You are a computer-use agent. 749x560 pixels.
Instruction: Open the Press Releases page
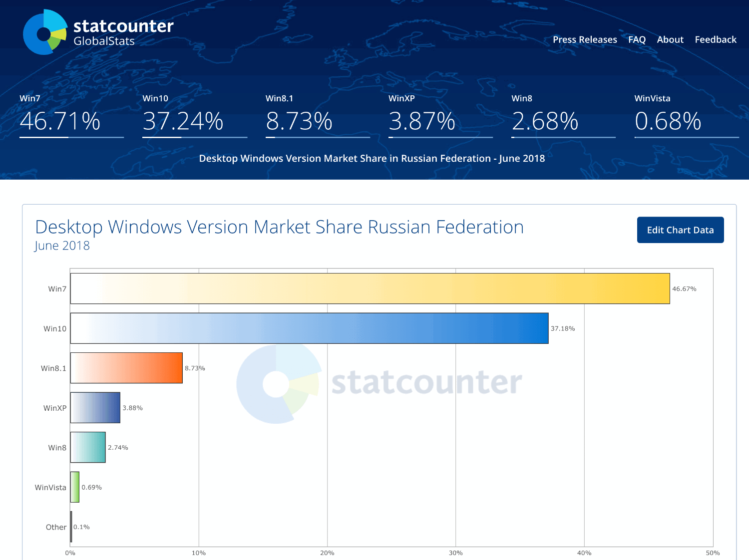[585, 39]
